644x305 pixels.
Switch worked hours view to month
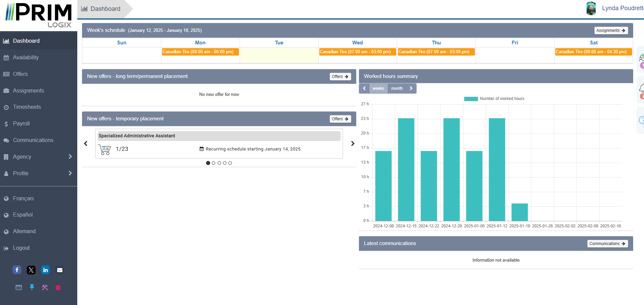(x=397, y=88)
